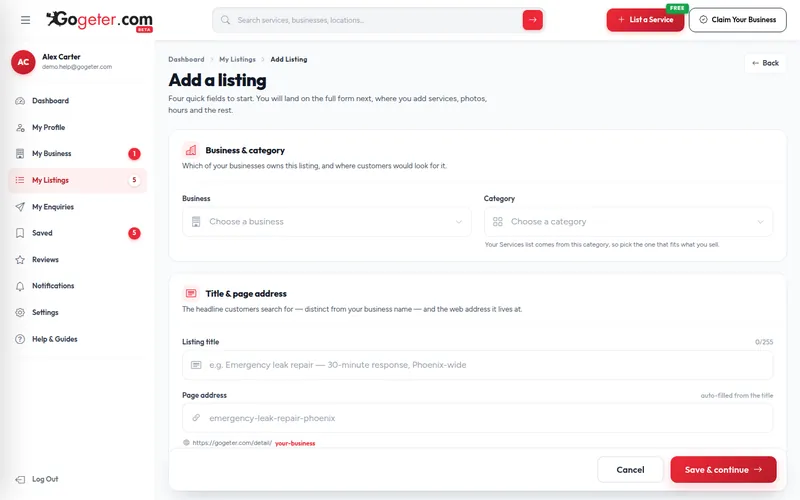The height and width of the screenshot is (500, 800).
Task: Click the Alex Carter user name
Action: 61,57
